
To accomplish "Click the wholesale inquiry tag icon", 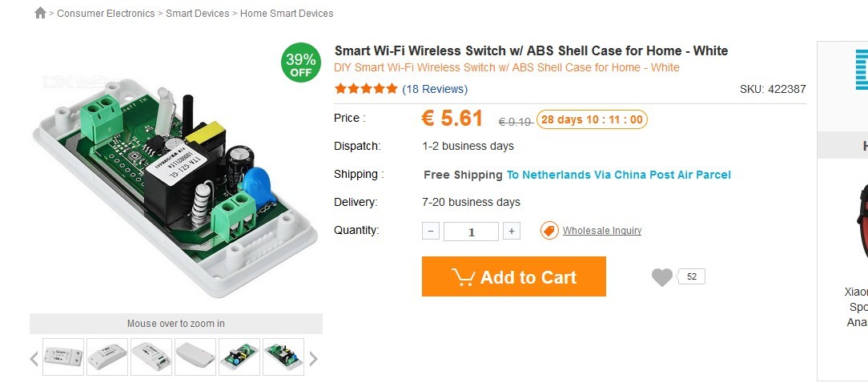I will 549,231.
